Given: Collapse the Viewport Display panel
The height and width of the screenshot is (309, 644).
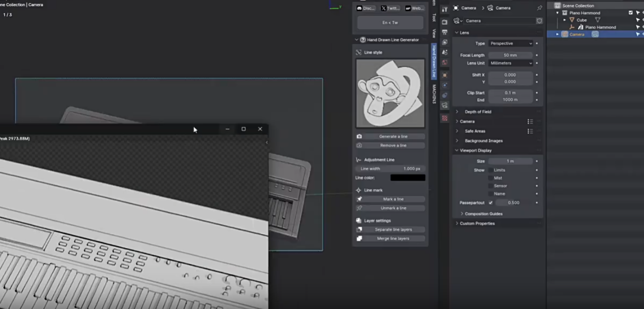Looking at the screenshot, I should click(x=457, y=150).
